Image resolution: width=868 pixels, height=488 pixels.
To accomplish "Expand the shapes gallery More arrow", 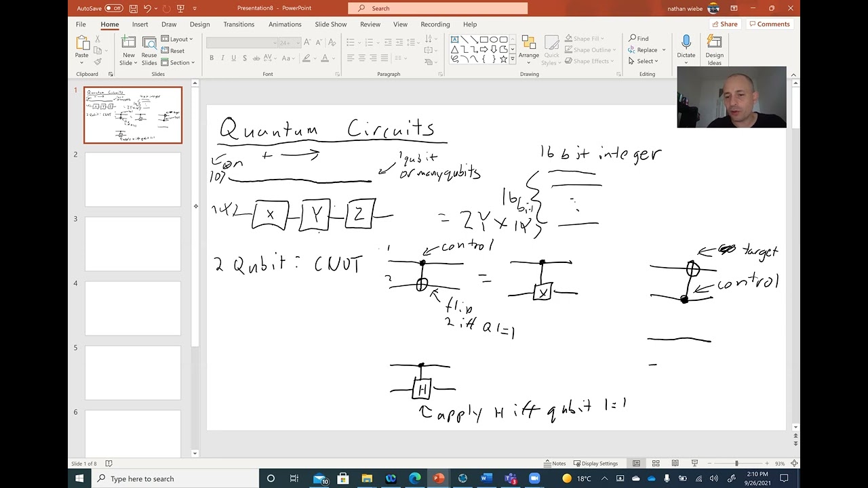I will pyautogui.click(x=513, y=60).
